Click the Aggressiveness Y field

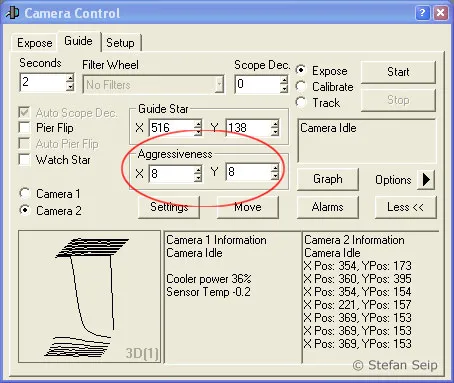click(248, 172)
